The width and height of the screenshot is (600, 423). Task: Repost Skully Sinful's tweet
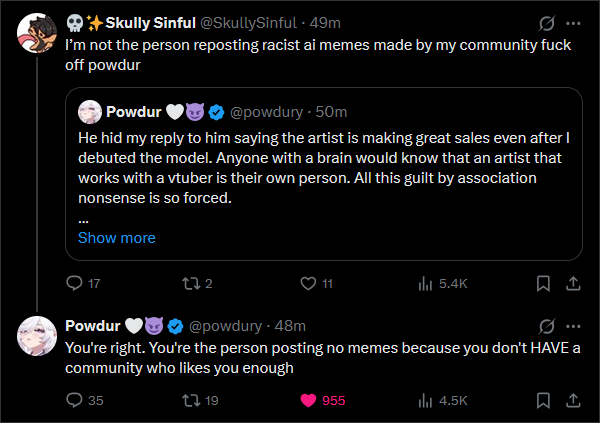197,284
